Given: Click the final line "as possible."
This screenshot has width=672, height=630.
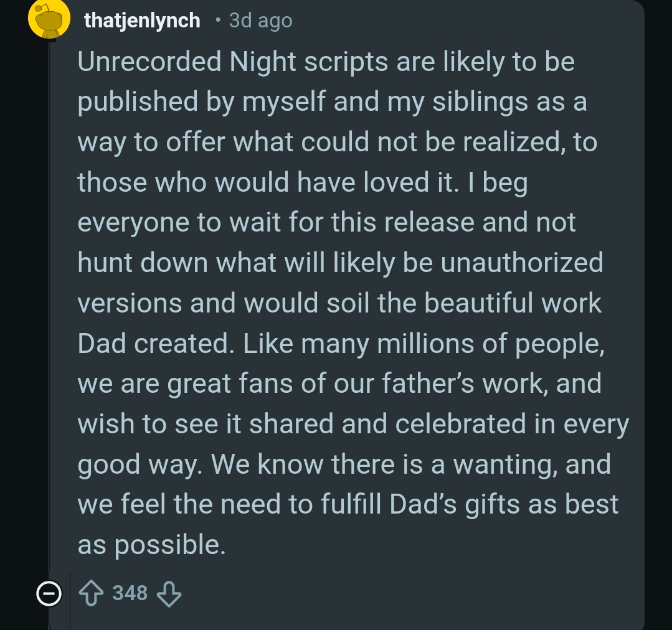Looking at the screenshot, I should pos(151,544).
